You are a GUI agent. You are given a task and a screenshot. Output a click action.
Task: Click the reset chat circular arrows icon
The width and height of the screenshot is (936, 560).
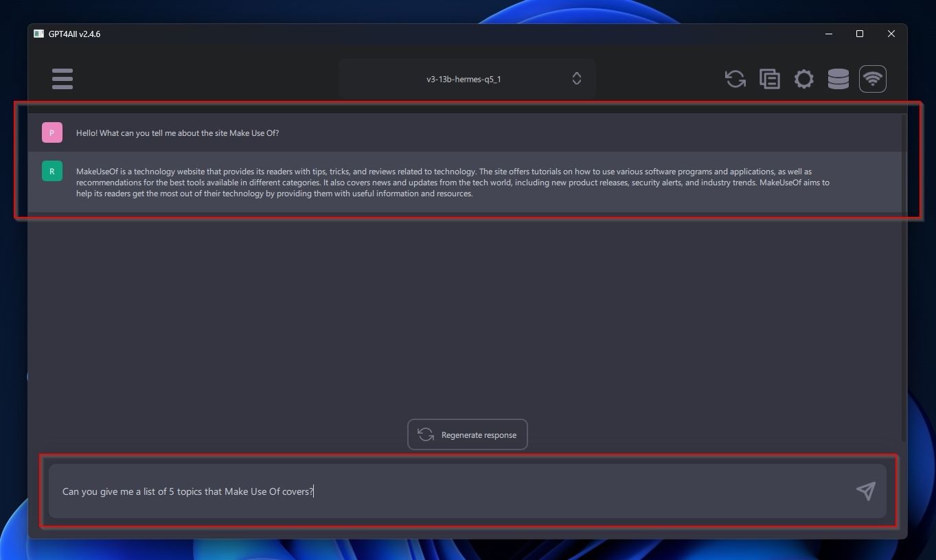(735, 78)
